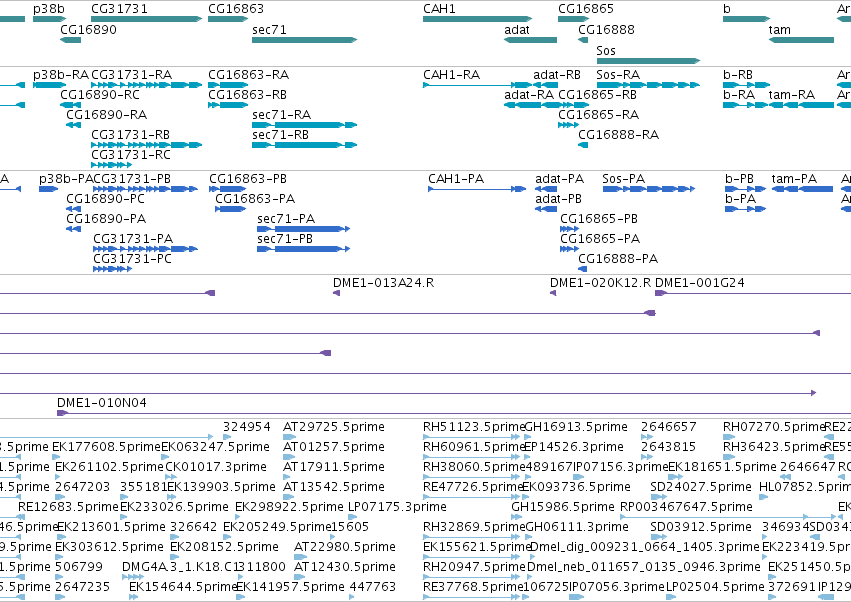Select the CG16865-RB transcript label
Image resolution: width=851 pixels, height=602 pixels.
pyautogui.click(x=598, y=94)
